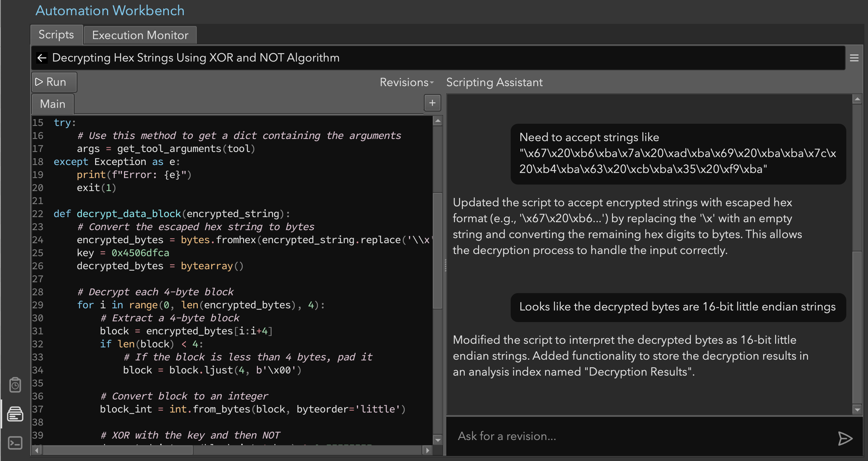Click the decrypted_bytes = bytearray() line

coord(160,266)
